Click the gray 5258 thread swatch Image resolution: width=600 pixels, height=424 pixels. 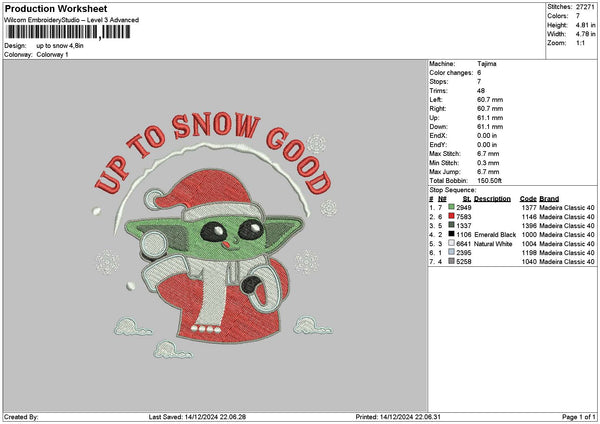(x=452, y=261)
